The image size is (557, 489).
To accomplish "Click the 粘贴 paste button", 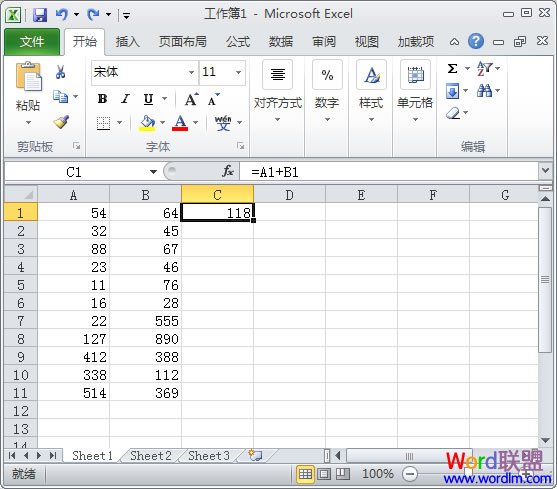I will coord(28,93).
